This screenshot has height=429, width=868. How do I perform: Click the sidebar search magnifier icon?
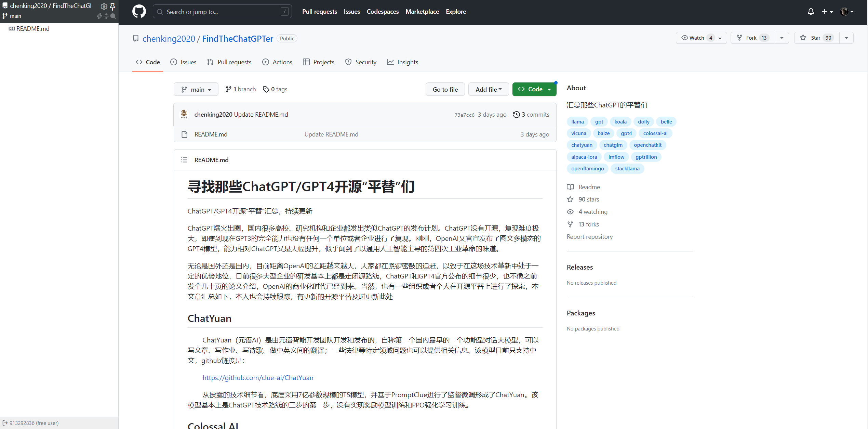[x=113, y=16]
